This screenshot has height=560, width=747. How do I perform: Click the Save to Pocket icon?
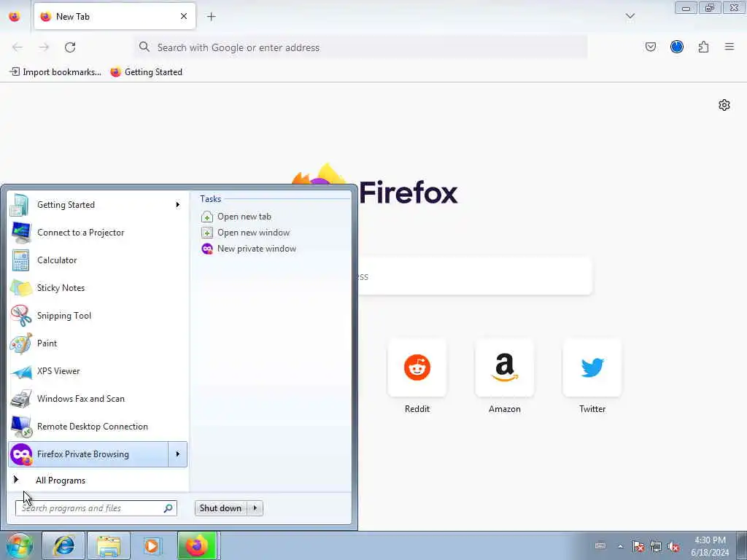pos(650,47)
